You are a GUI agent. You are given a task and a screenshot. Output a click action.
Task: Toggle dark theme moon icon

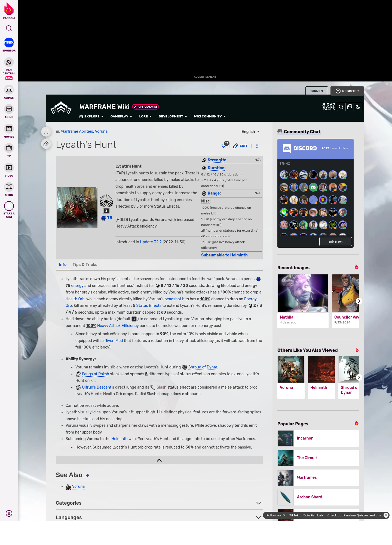[358, 107]
